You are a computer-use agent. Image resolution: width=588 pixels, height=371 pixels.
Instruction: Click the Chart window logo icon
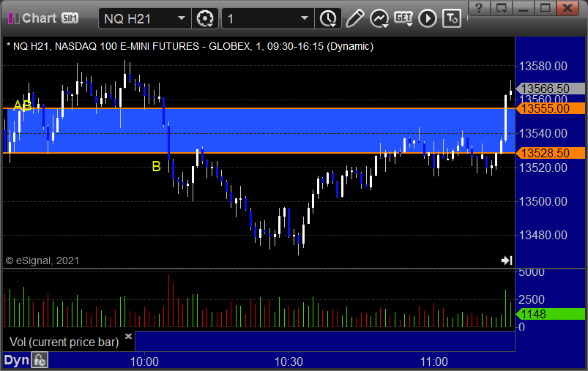pos(14,18)
